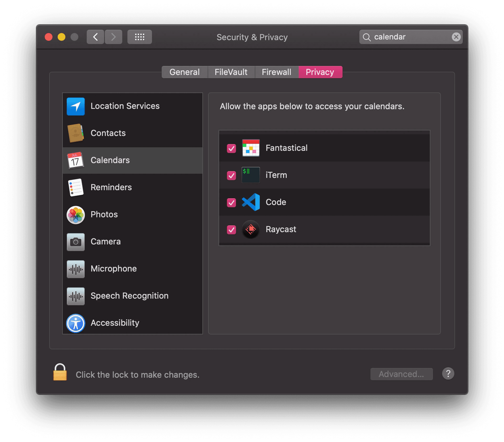
Task: Click the Calendars icon in the sidebar
Action: pyautogui.click(x=75, y=160)
